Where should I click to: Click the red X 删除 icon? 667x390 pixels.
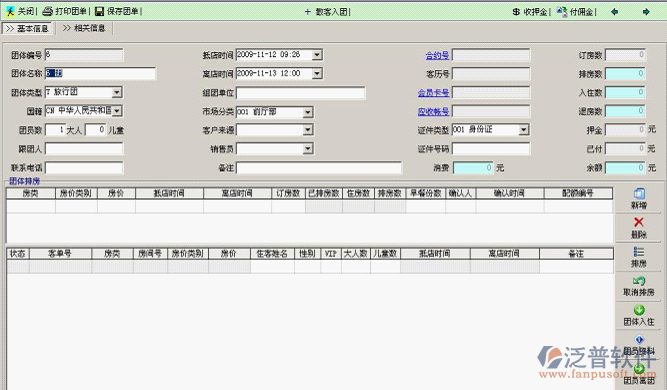[638, 222]
